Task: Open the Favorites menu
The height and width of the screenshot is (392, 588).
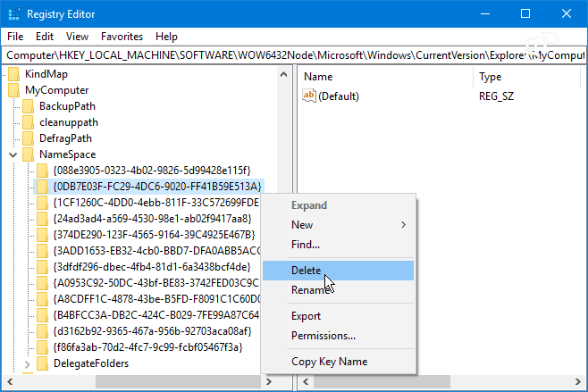Action: tap(122, 37)
